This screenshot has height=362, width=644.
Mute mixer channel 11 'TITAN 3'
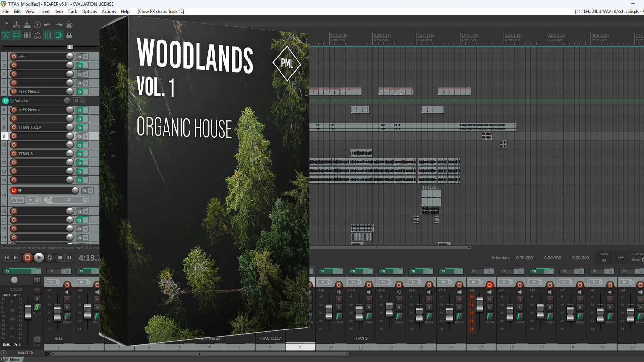(x=369, y=299)
